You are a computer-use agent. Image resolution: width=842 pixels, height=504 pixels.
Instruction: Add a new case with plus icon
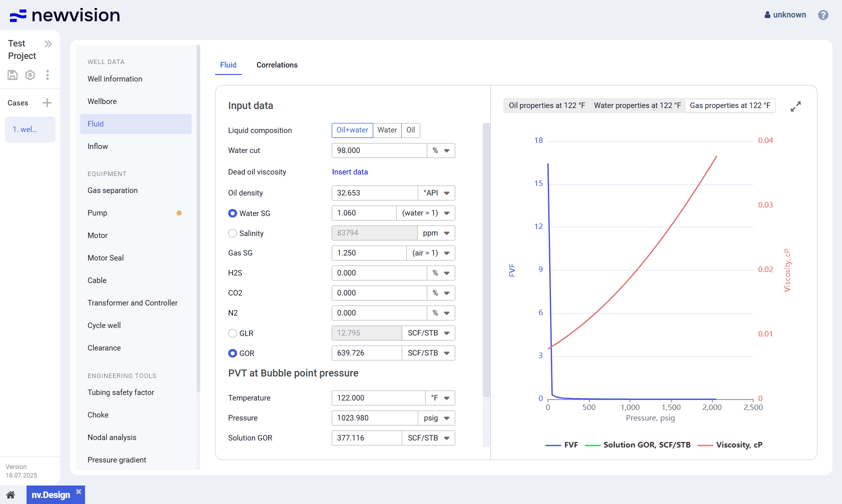[x=47, y=103]
